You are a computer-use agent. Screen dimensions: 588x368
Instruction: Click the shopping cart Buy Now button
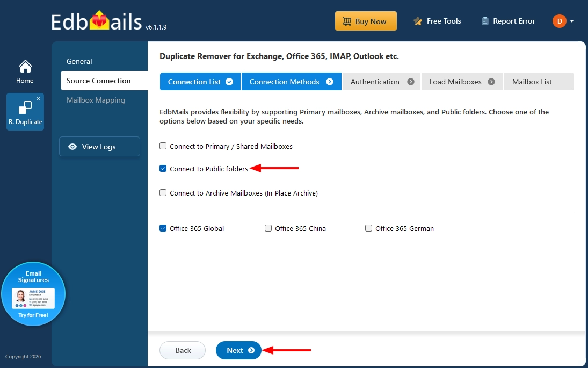366,21
